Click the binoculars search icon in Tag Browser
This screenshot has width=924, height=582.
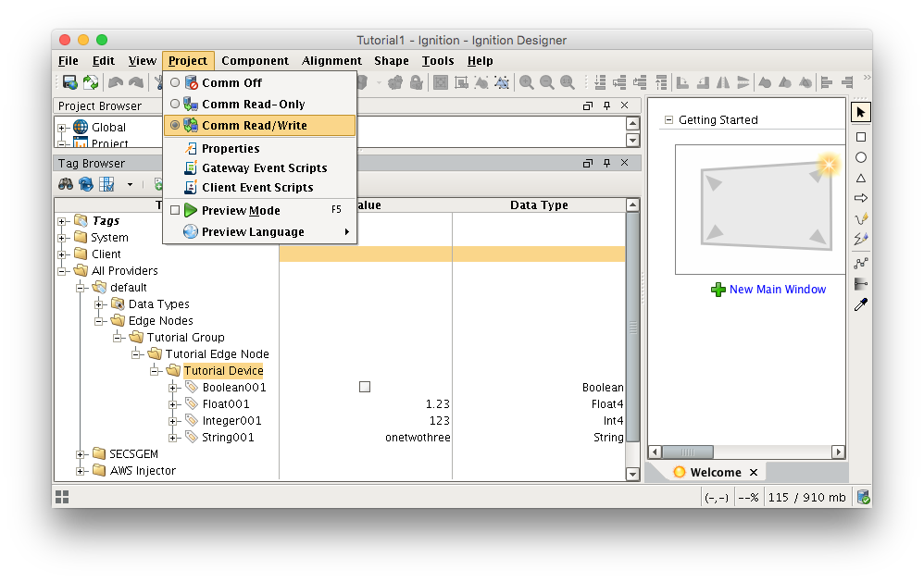tap(67, 184)
